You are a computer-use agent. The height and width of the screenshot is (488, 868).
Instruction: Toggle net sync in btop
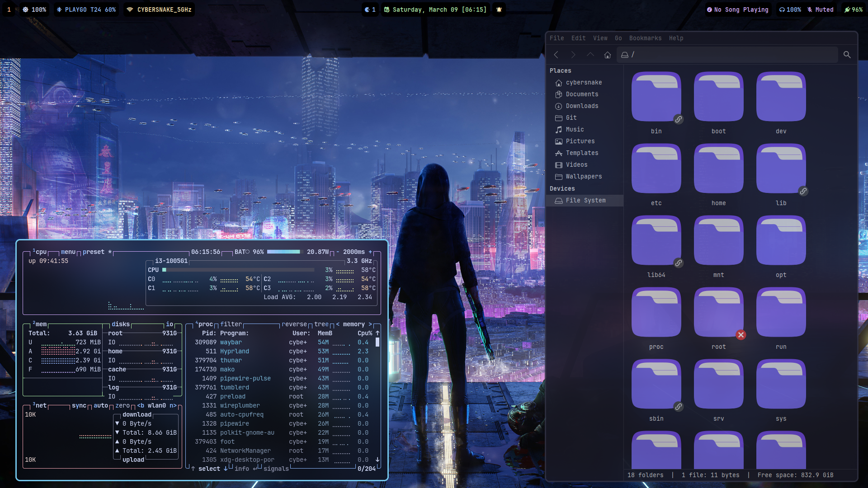(x=79, y=405)
